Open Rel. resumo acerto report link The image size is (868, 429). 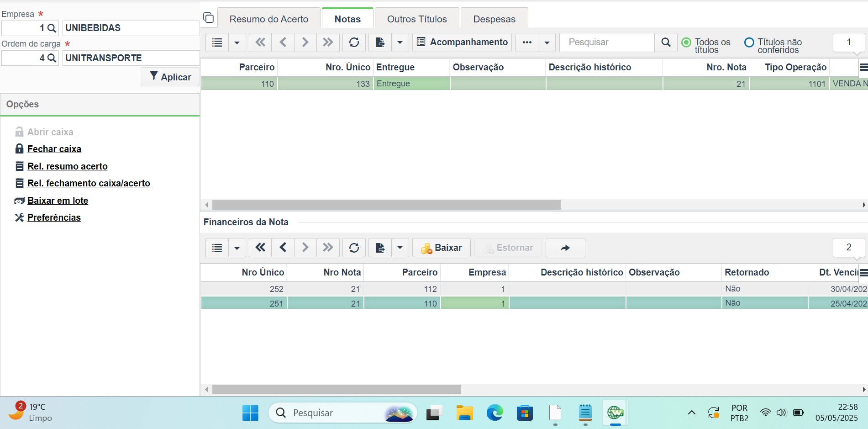(68, 166)
